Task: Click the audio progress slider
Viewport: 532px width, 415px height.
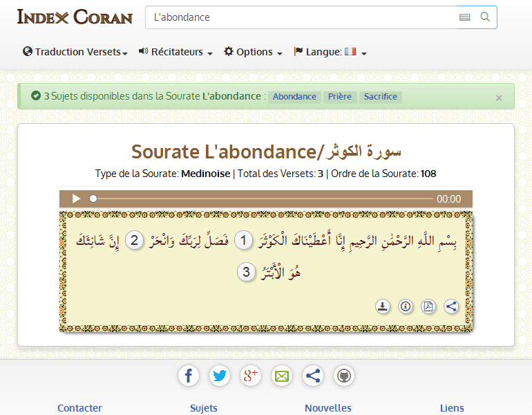Action: coord(261,199)
